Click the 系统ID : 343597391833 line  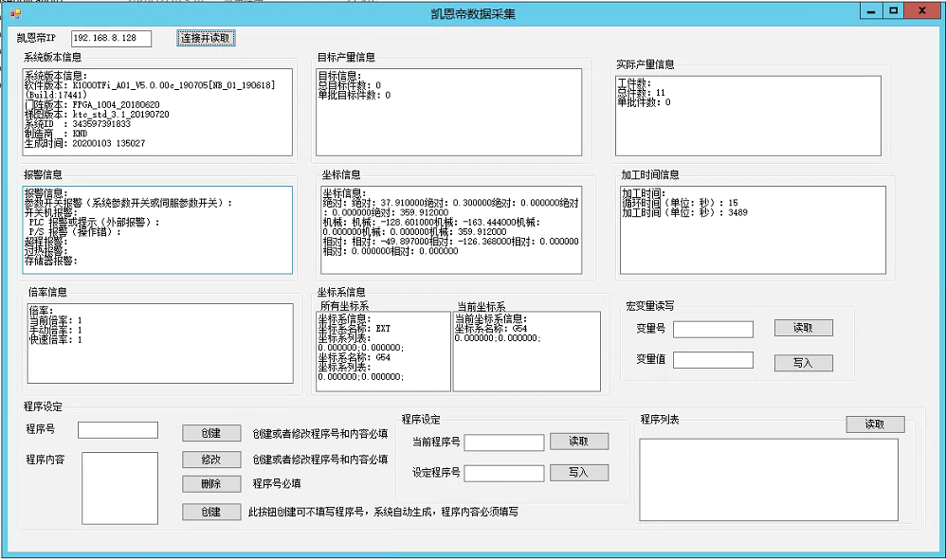[x=77, y=123]
